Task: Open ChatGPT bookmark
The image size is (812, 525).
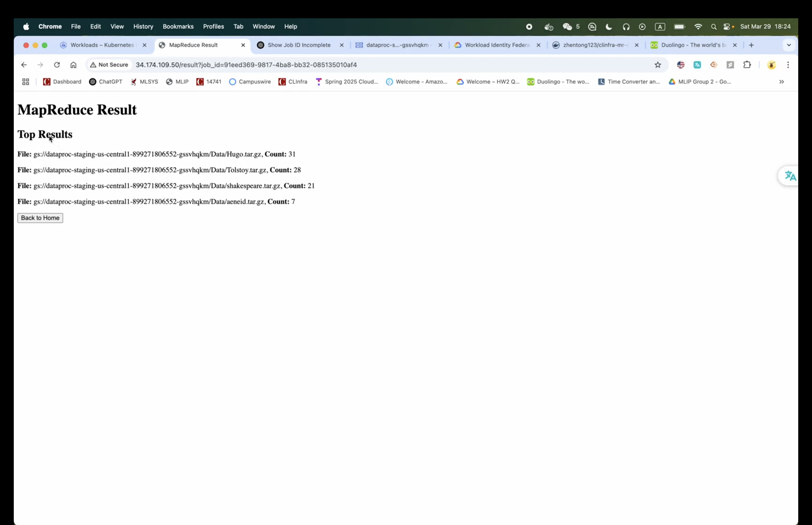Action: pos(106,82)
